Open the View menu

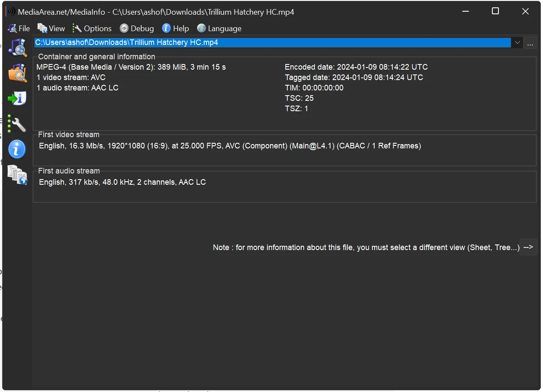point(51,29)
